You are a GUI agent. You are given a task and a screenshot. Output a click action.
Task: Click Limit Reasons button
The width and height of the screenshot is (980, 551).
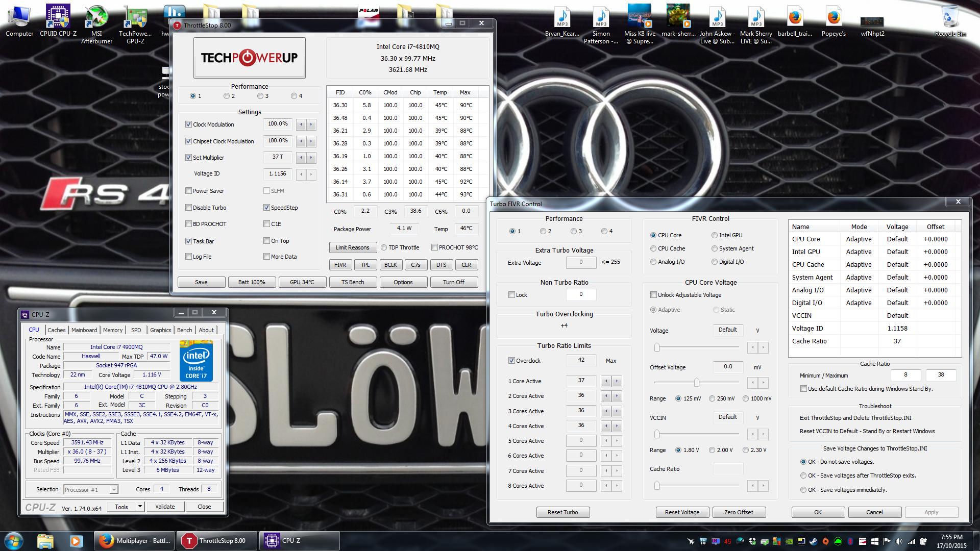[352, 247]
